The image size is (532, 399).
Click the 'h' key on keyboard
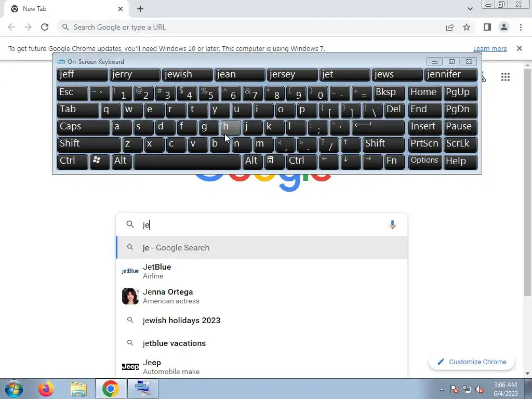(230, 127)
